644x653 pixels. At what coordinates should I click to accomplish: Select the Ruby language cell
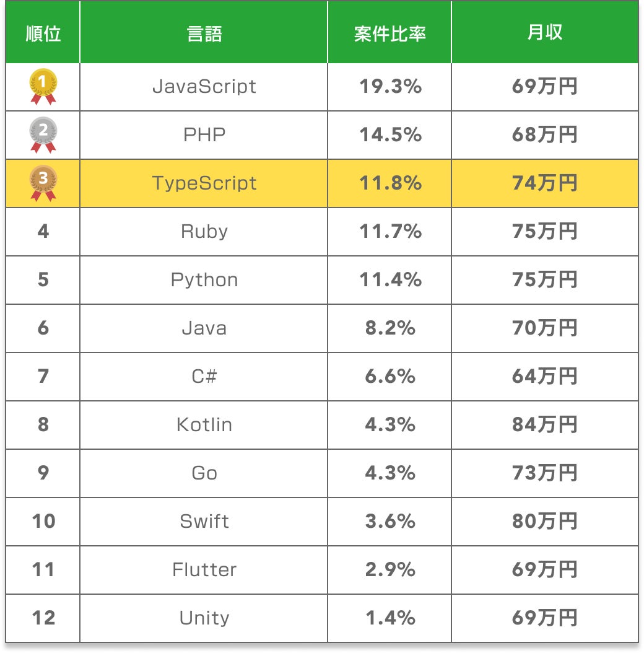(204, 232)
